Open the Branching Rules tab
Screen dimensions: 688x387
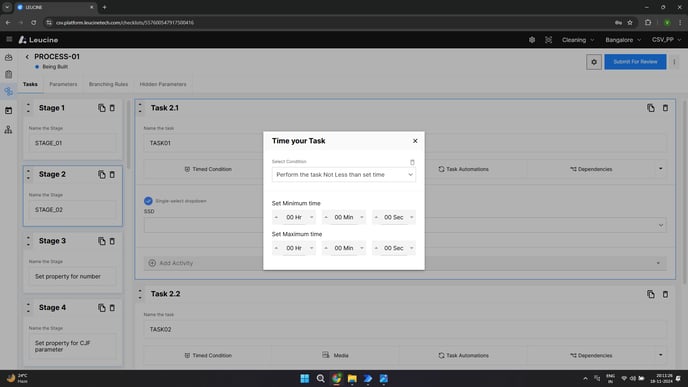click(x=108, y=84)
